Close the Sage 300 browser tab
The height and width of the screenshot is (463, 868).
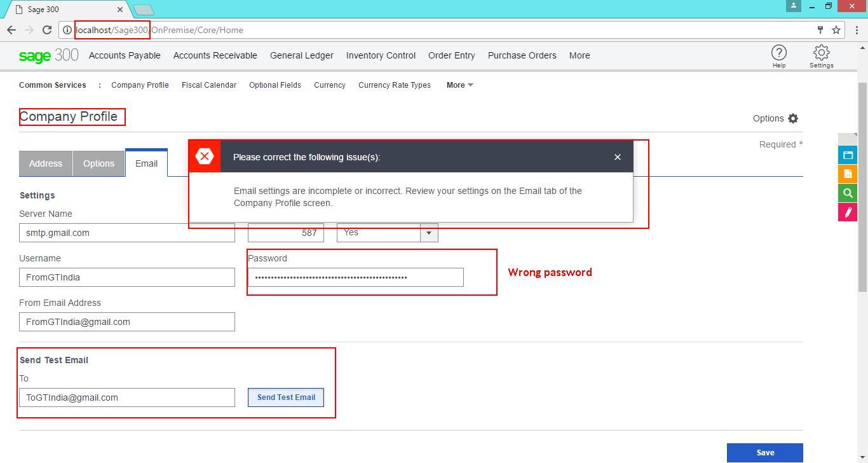(121, 10)
